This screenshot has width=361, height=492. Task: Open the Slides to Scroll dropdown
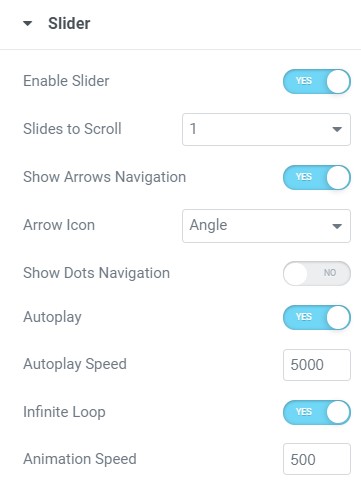266,129
